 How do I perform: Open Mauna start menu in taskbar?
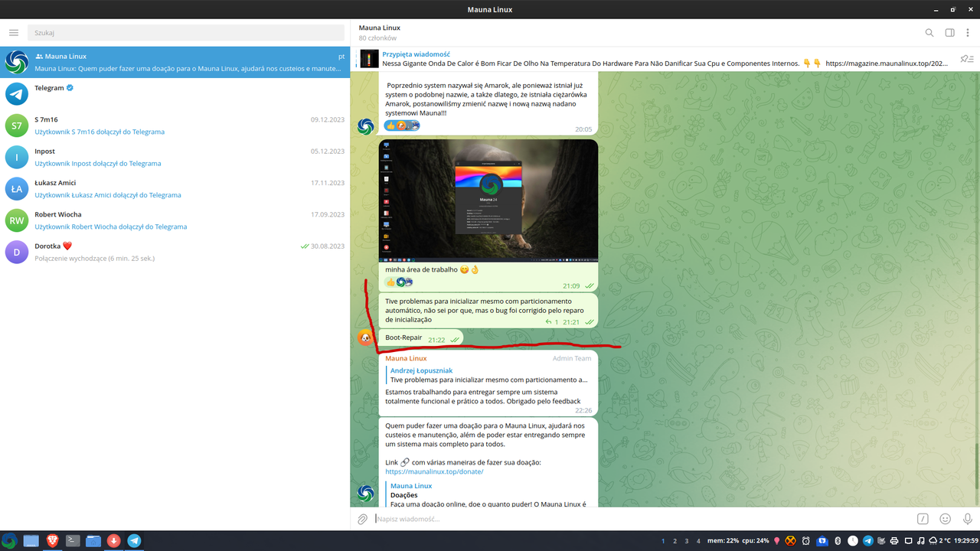tap(9, 541)
